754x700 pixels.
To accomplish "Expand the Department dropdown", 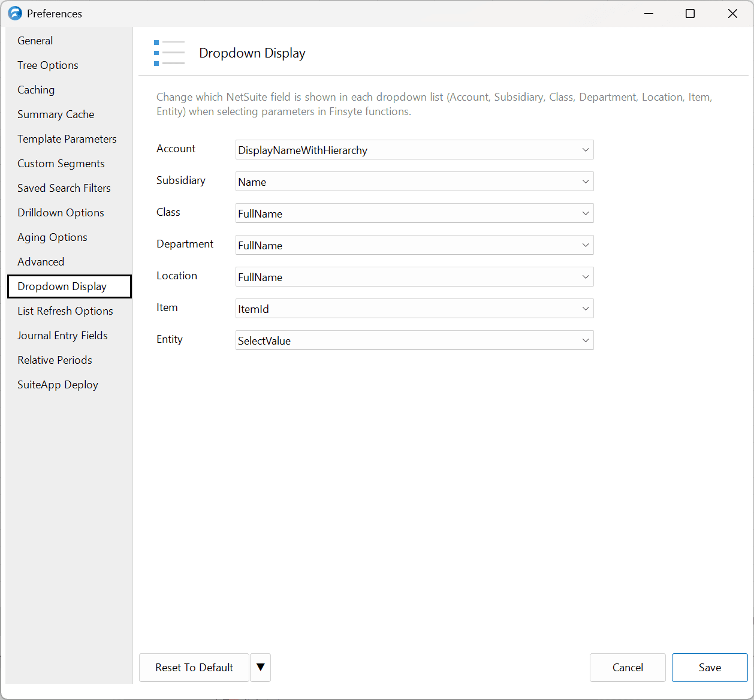I will point(414,245).
